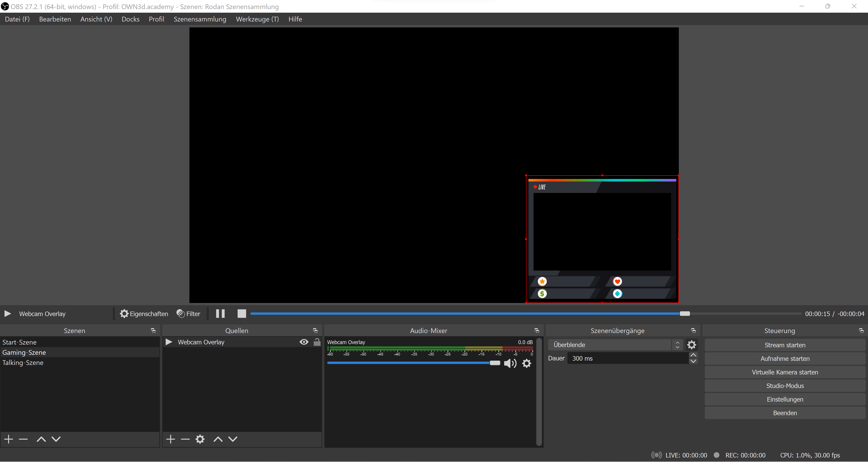Add a new source in the Quellen panel
868x462 pixels.
click(170, 439)
